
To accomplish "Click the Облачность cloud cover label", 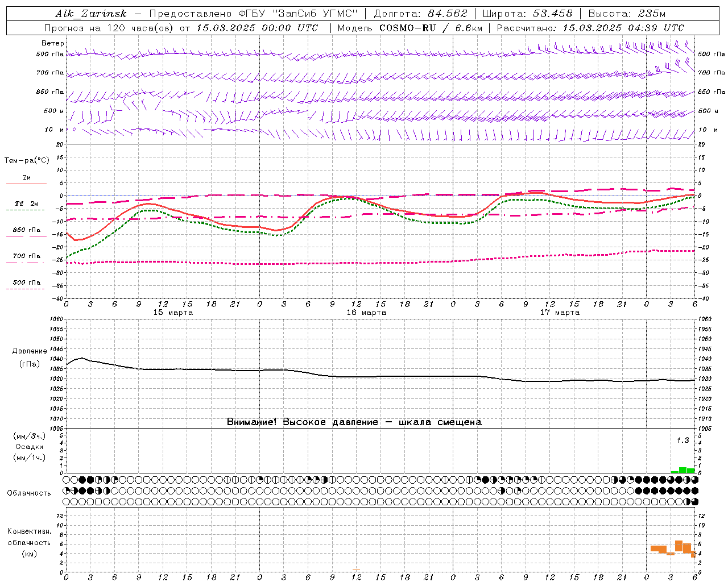I will click(29, 493).
